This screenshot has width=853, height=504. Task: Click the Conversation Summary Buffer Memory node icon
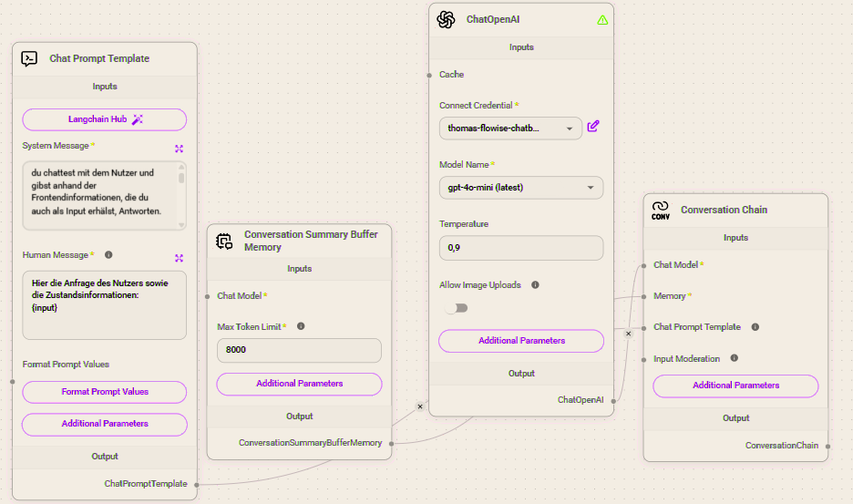[x=224, y=241]
